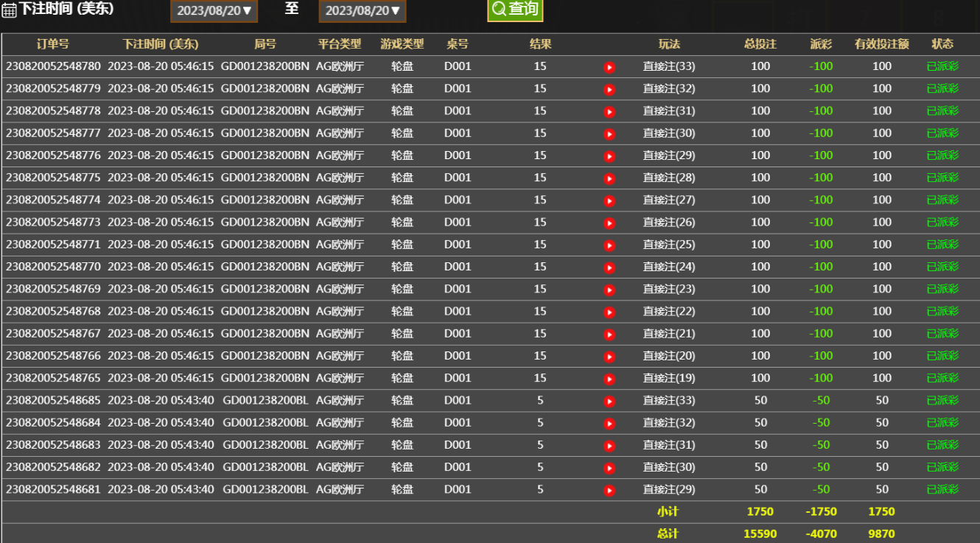Click the 有效投注额 column header

click(x=882, y=44)
